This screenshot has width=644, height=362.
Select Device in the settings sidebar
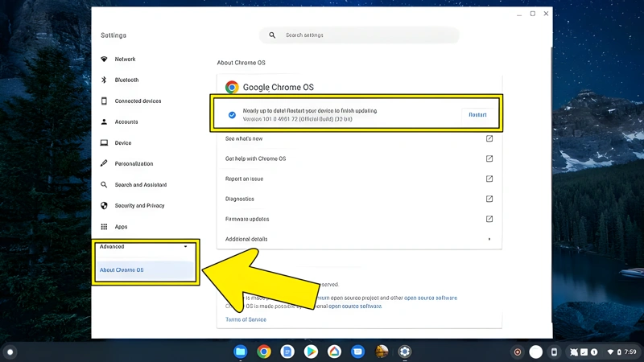click(x=123, y=143)
